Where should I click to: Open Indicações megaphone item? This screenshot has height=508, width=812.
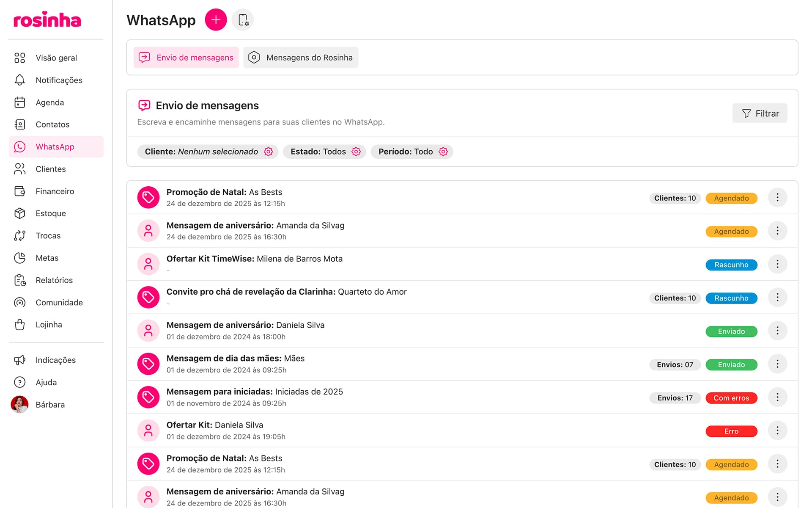point(56,360)
